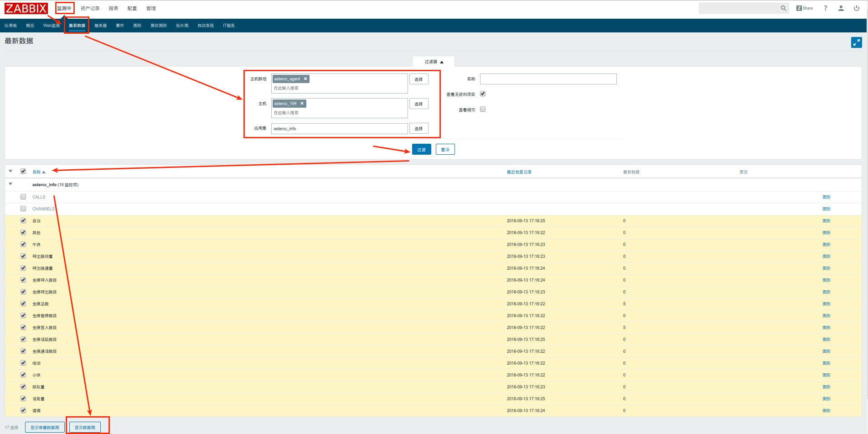Open the user profile icon
This screenshot has height=434, width=868.
coord(841,8)
